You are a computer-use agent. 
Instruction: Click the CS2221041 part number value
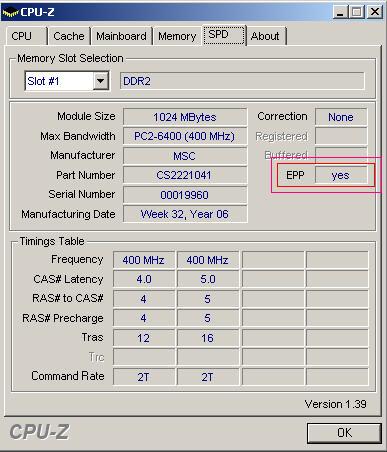pos(185,175)
